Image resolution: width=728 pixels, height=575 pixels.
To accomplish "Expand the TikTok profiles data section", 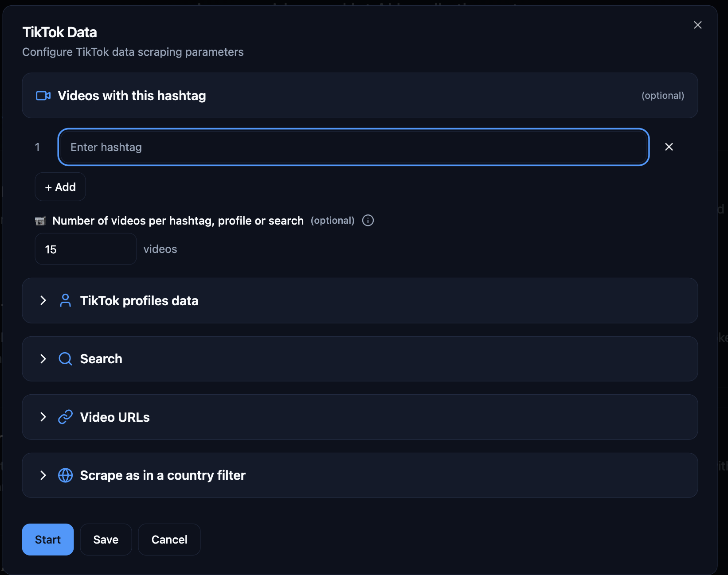I will (x=43, y=300).
